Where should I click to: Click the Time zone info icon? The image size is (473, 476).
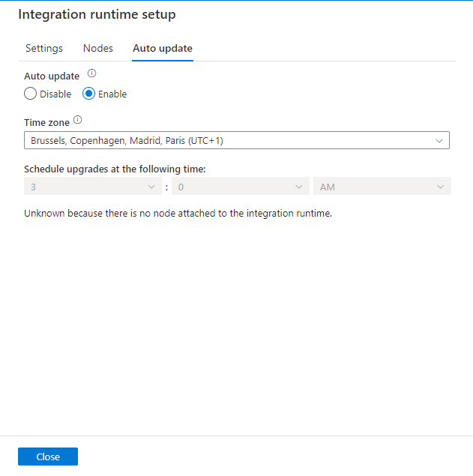coord(78,120)
